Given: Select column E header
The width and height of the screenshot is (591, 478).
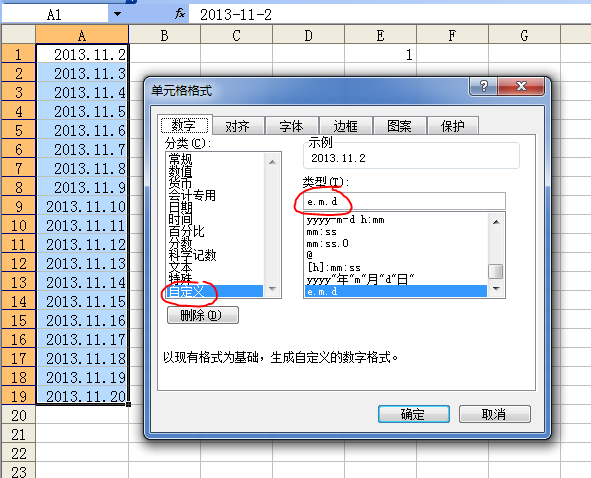Looking at the screenshot, I should pyautogui.click(x=380, y=35).
